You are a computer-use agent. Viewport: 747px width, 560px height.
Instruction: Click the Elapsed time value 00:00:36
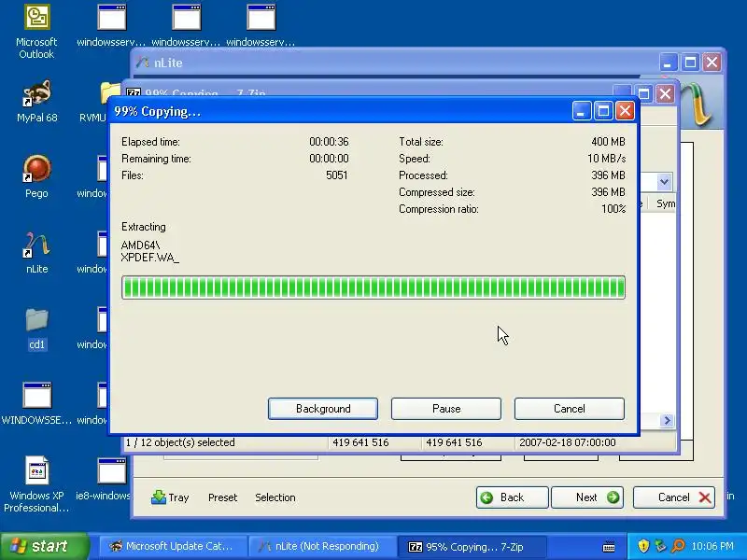(x=329, y=142)
